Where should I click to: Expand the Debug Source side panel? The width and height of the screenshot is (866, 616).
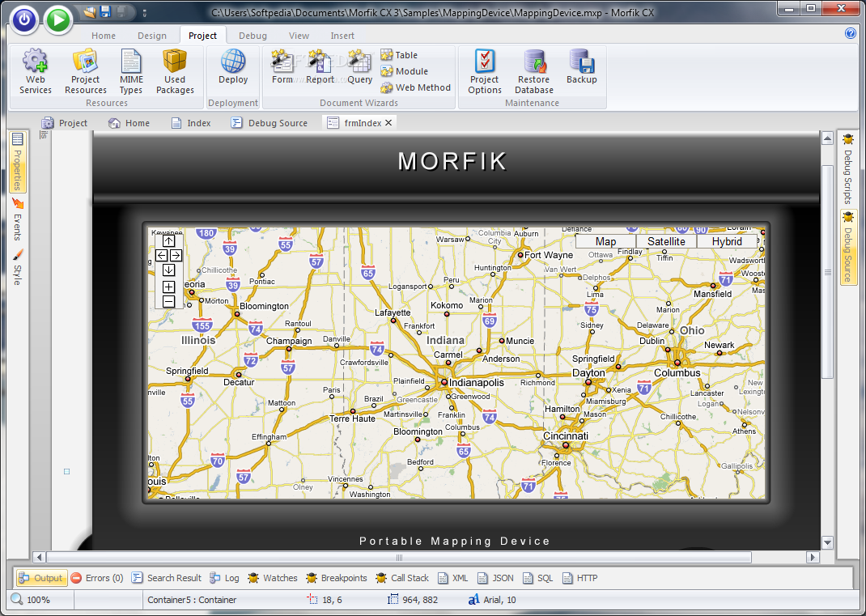coord(847,247)
